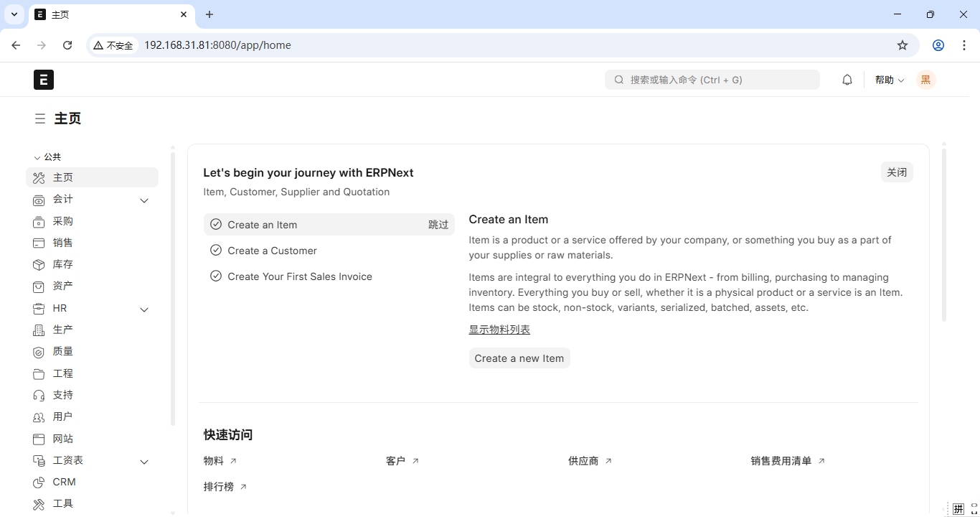Click the "Let's begin your journey with ERPNext" heading

[308, 172]
